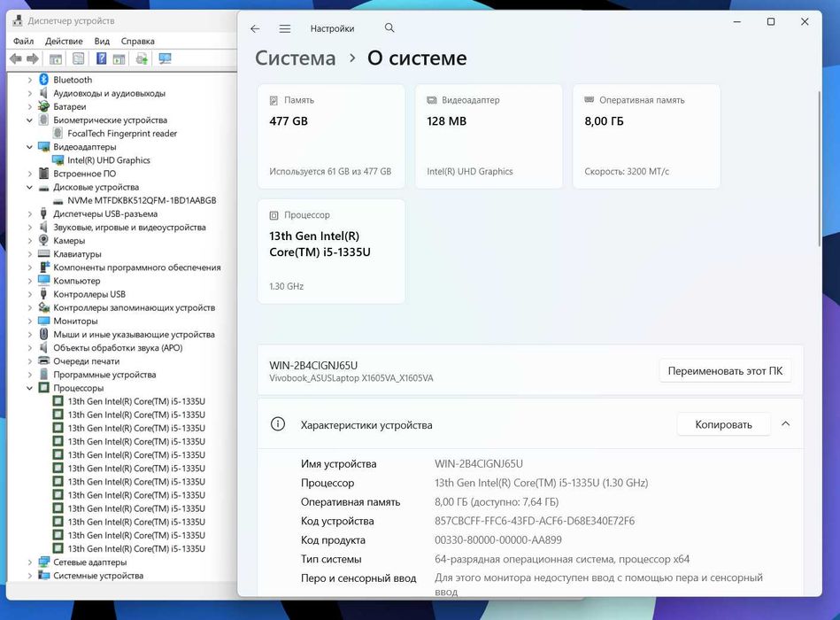
Task: Open Settings hamburger navigation menu
Action: click(285, 29)
